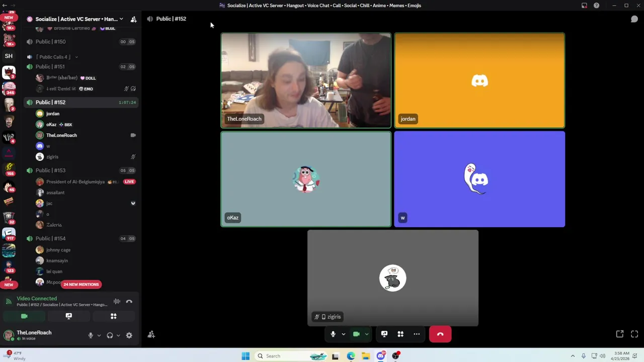
Task: Turn off camera in call control bar
Action: (x=356, y=334)
